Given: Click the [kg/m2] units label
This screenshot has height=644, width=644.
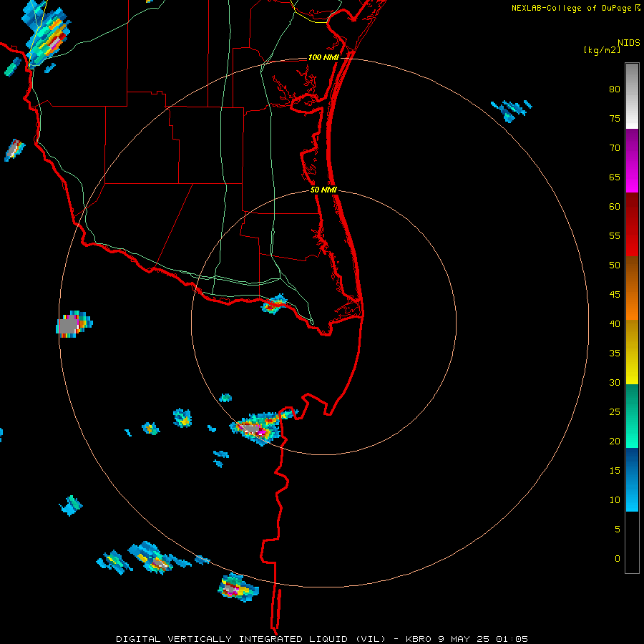Looking at the screenshot, I should pos(602,50).
